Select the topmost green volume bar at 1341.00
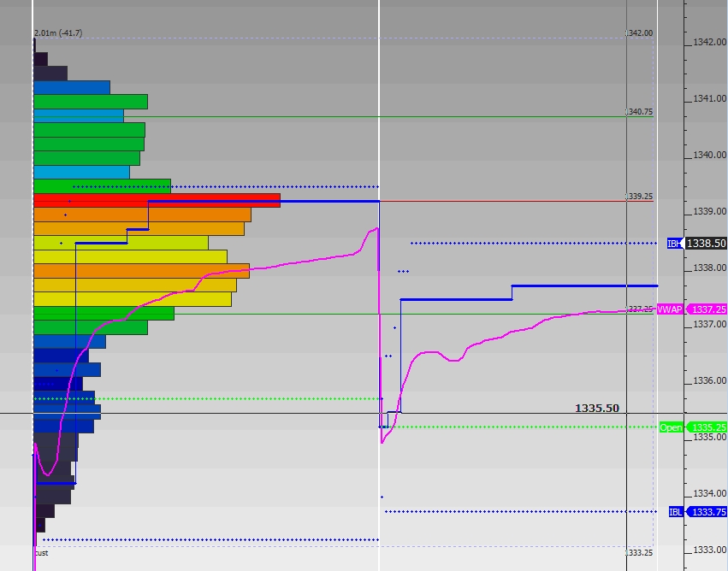The width and height of the screenshot is (728, 571). tap(91, 102)
